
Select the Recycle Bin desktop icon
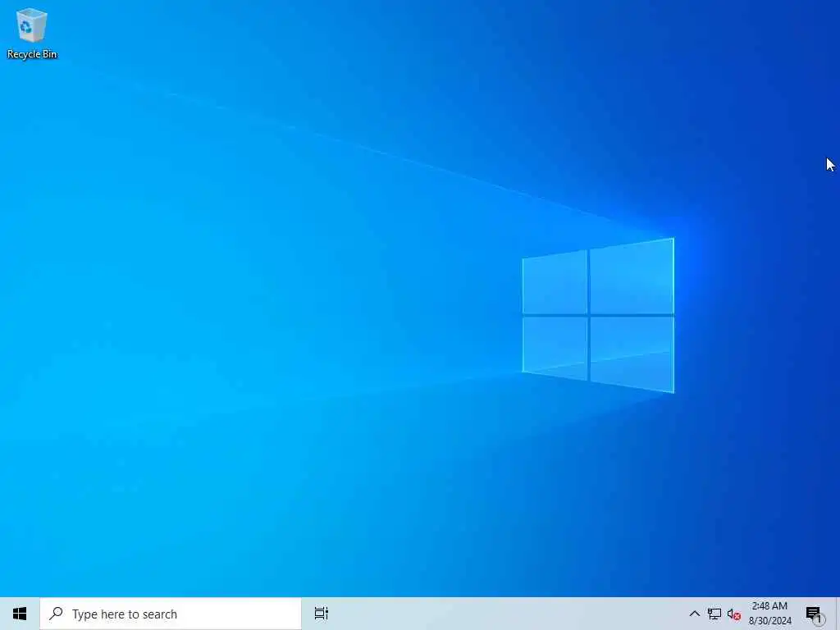[x=32, y=33]
